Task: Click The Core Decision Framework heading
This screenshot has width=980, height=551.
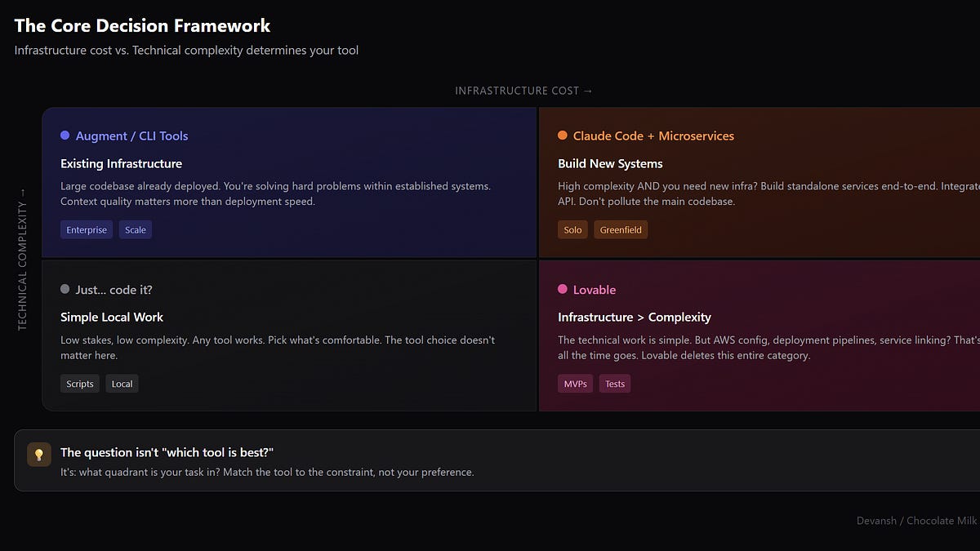Action: 142,26
